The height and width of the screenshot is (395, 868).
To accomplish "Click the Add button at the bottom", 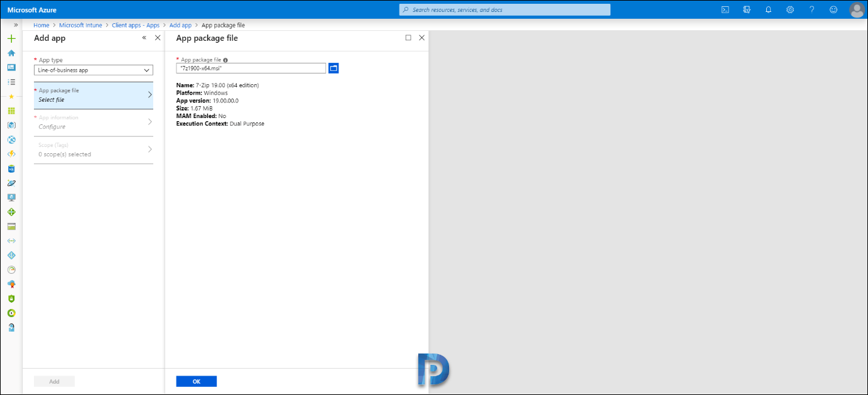I will [54, 381].
